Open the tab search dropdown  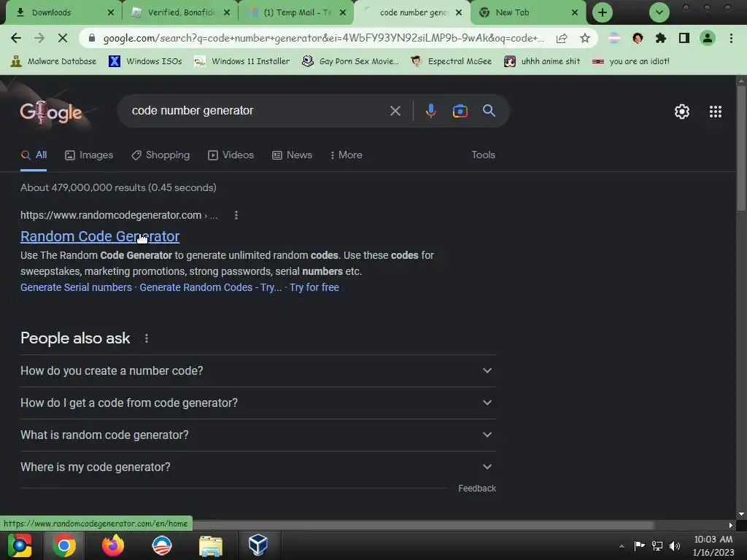(x=659, y=12)
